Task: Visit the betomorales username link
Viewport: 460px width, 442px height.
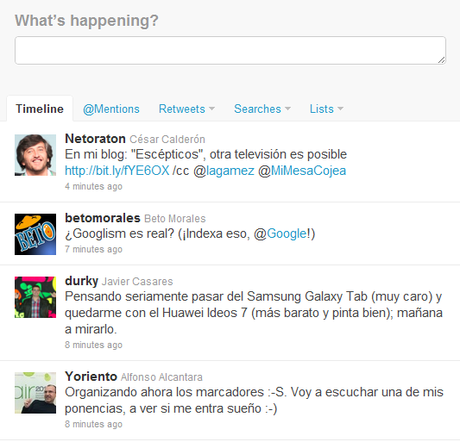Action: tap(102, 218)
